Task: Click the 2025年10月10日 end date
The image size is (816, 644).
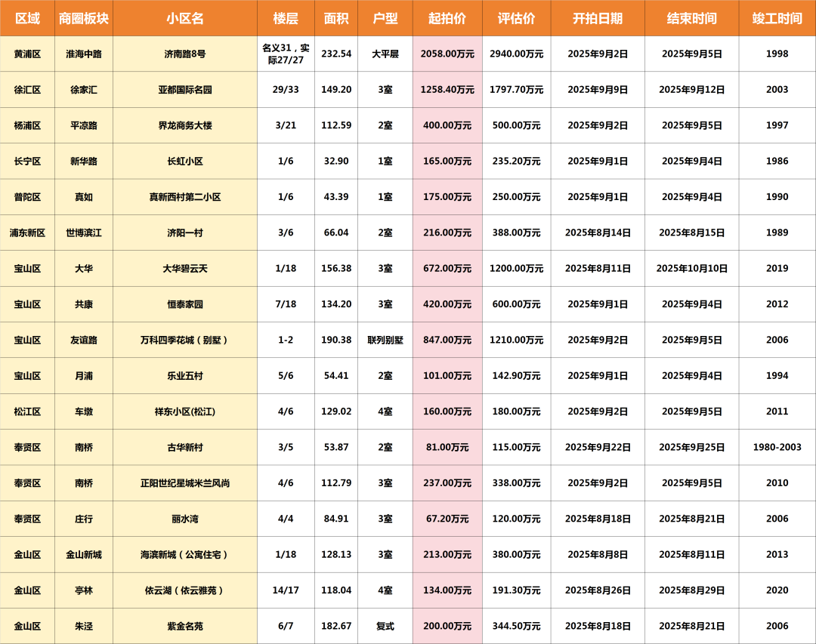Action: click(x=691, y=269)
